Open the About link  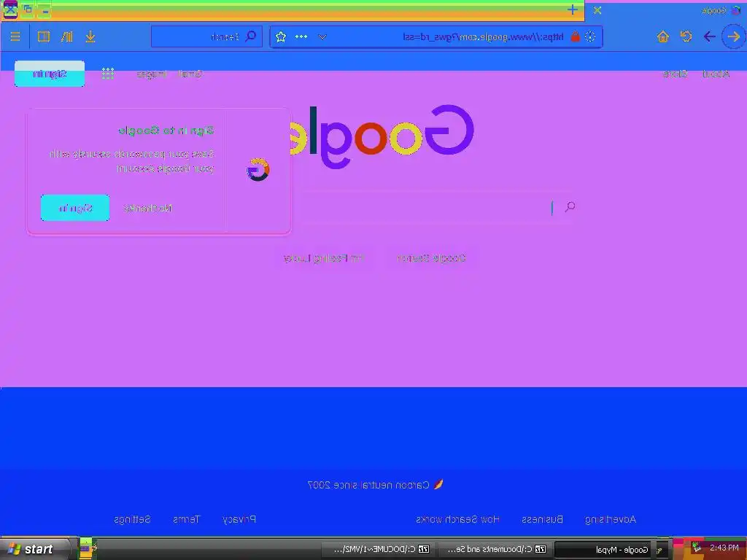(x=716, y=74)
